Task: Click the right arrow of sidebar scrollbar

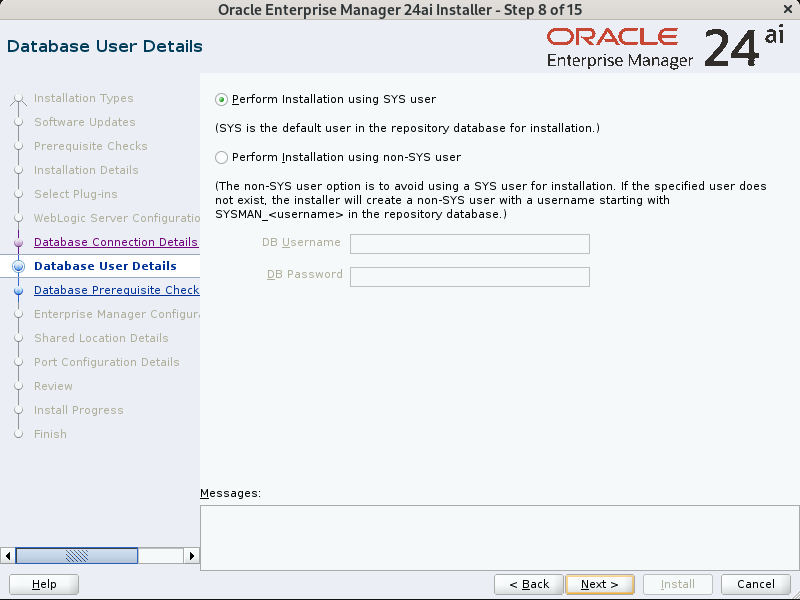Action: point(192,556)
